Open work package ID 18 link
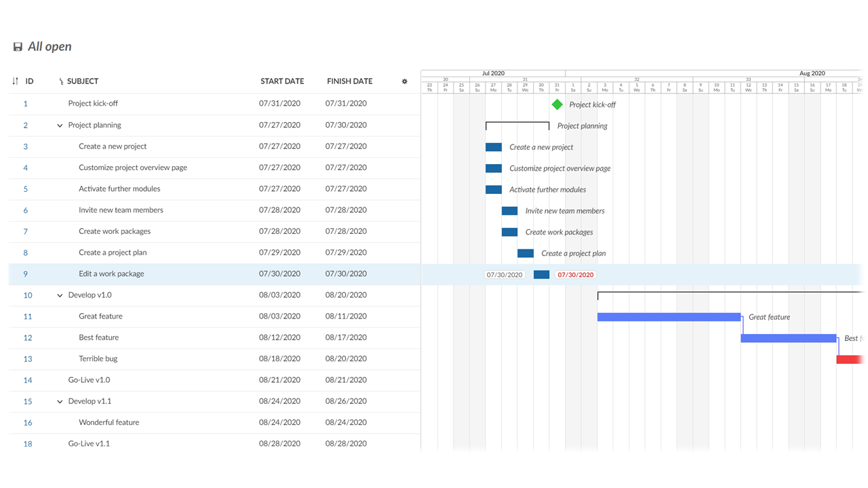The height and width of the screenshot is (488, 868). click(28, 444)
